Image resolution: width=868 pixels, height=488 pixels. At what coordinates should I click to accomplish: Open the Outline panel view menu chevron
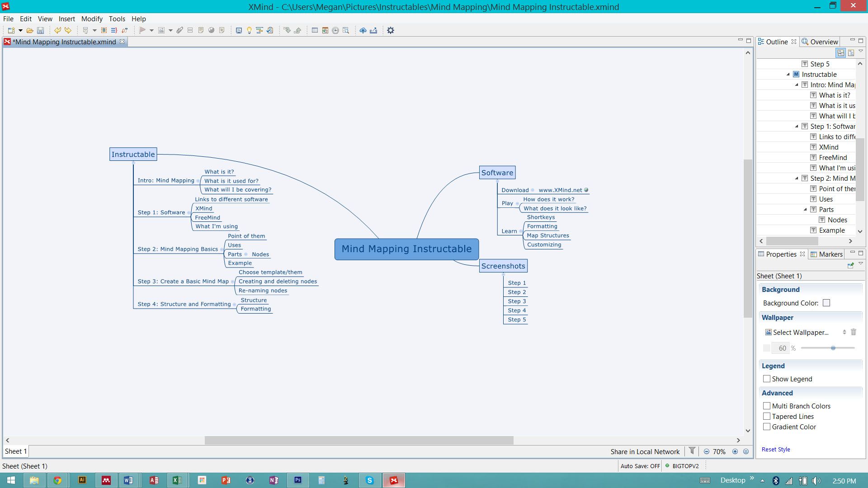(x=861, y=51)
